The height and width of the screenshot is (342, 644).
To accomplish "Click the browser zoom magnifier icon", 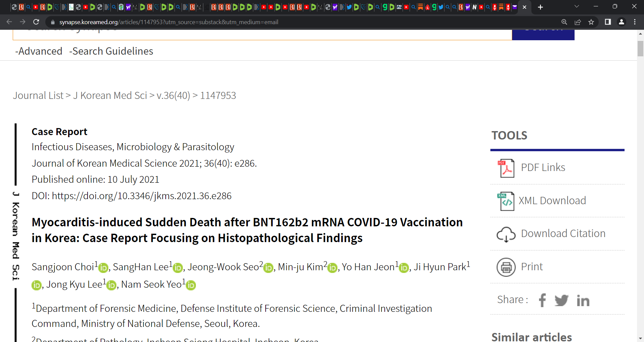I will coord(564,22).
